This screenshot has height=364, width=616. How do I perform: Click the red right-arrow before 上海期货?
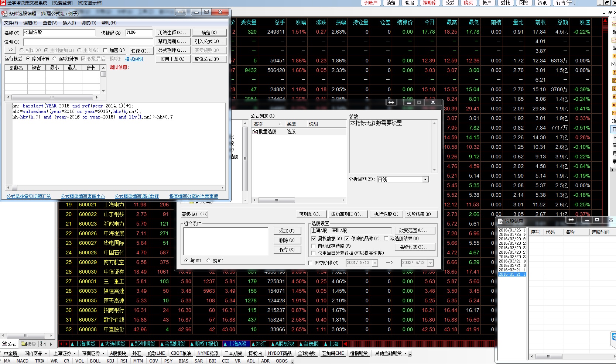(x=66, y=344)
